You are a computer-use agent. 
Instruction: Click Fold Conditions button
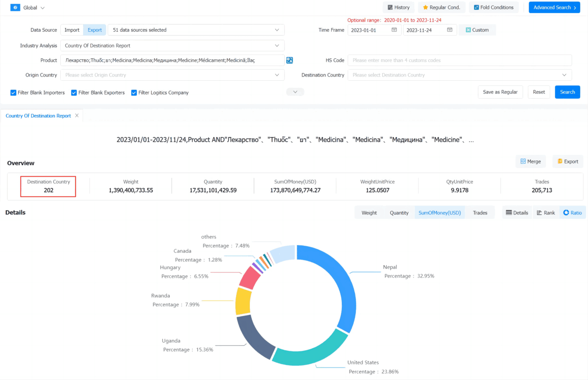493,7
